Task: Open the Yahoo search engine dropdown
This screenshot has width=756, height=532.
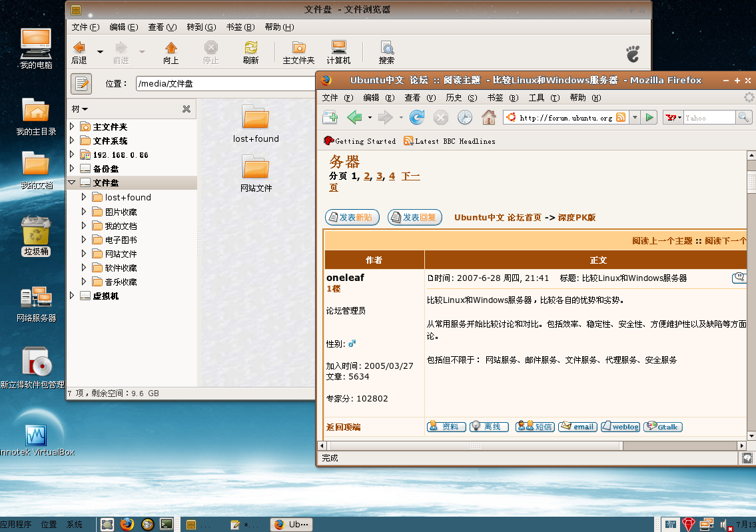Action: click(673, 118)
